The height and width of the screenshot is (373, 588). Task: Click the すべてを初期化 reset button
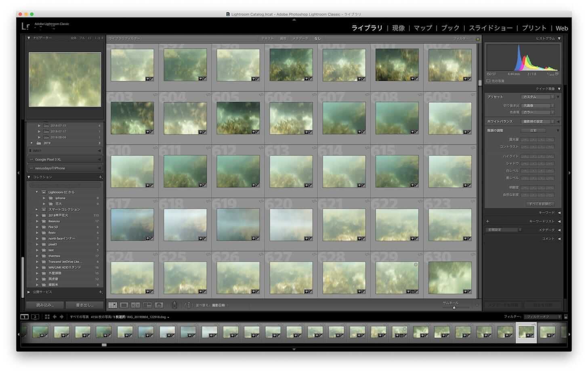(x=540, y=204)
